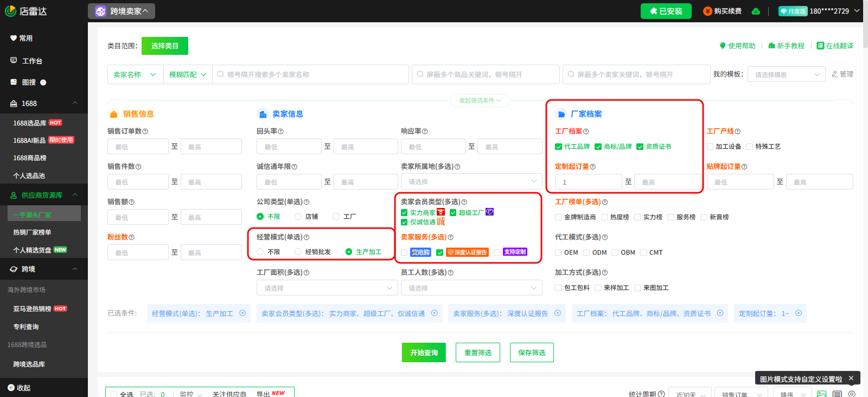Image resolution: width=868 pixels, height=397 pixels.
Task: Click the 重置筛选 reset button
Action: point(477,352)
